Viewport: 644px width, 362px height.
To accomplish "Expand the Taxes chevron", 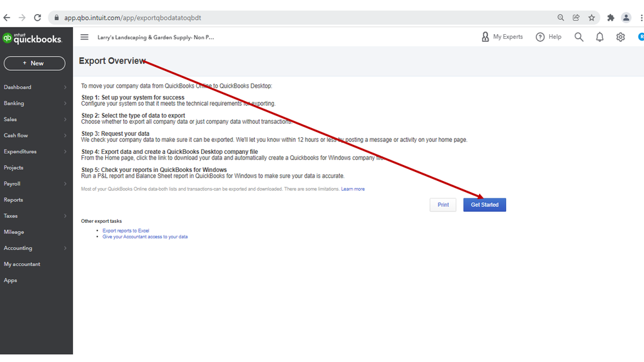I will tap(65, 216).
